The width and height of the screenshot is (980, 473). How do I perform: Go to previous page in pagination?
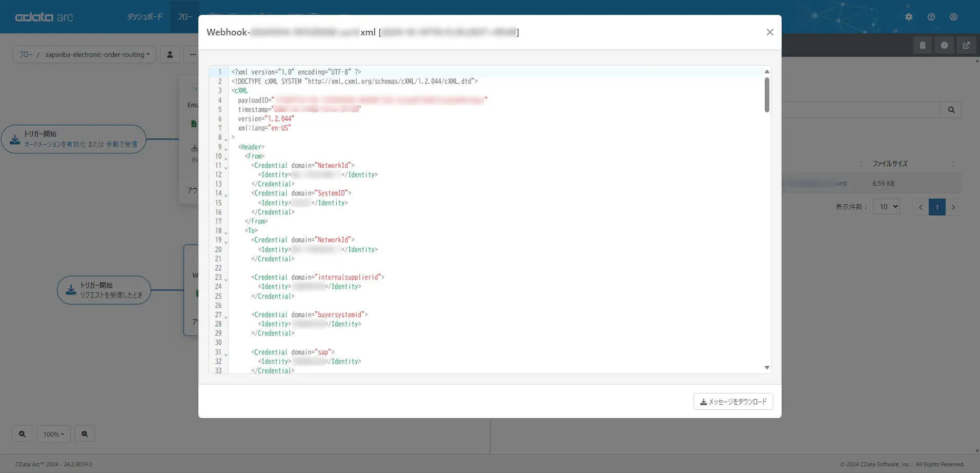pyautogui.click(x=921, y=207)
